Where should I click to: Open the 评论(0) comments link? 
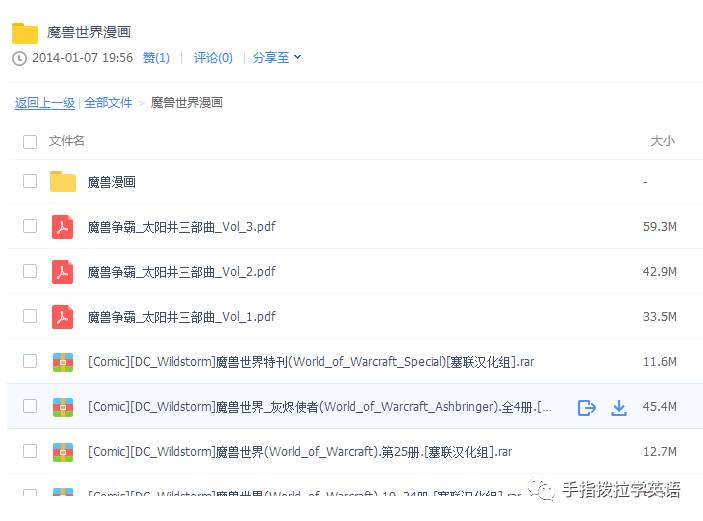pos(213,58)
